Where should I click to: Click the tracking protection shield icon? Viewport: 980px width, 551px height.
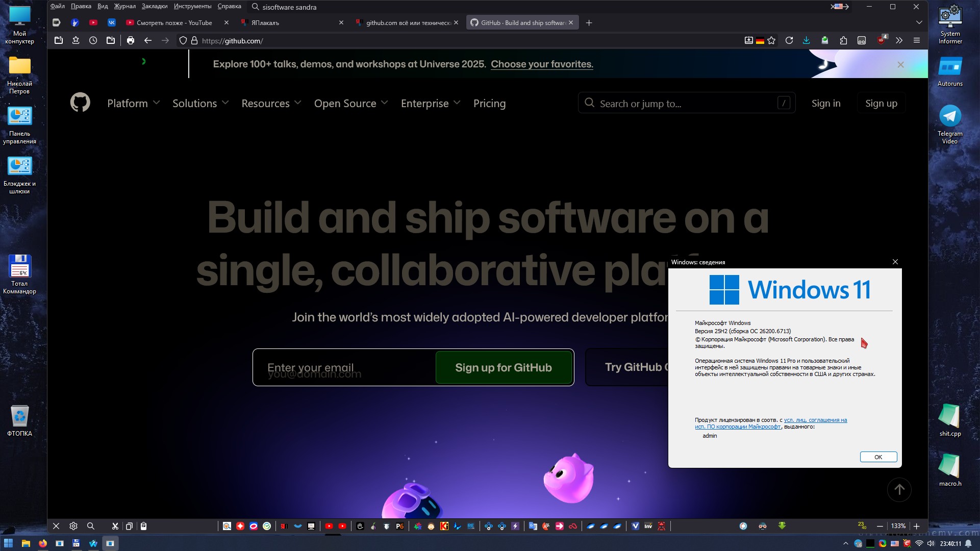[x=183, y=40]
